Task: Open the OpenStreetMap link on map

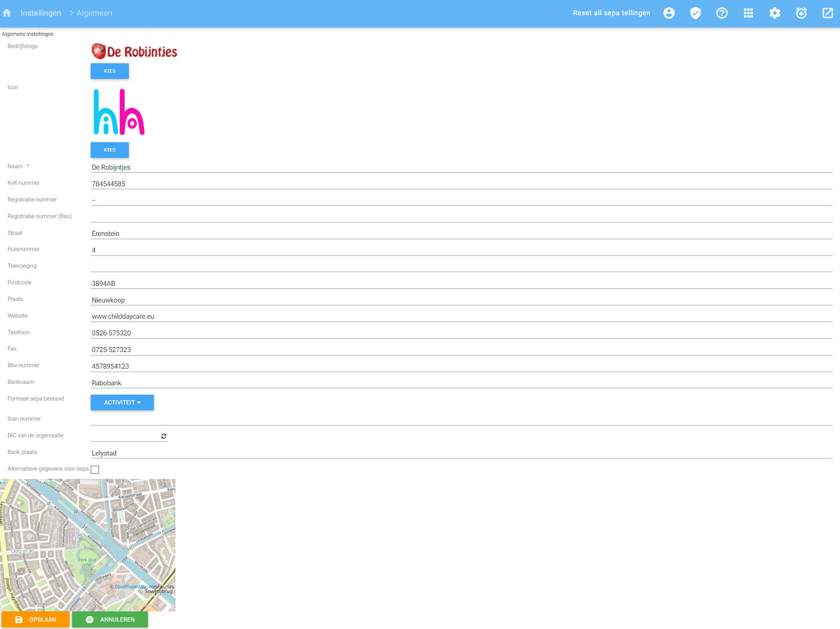Action: click(131, 587)
